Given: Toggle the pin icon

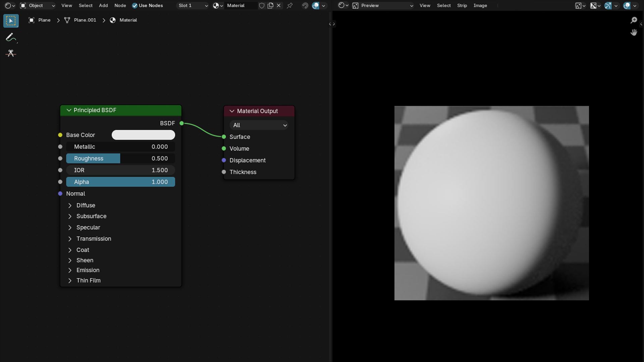Looking at the screenshot, I should 290,5.
